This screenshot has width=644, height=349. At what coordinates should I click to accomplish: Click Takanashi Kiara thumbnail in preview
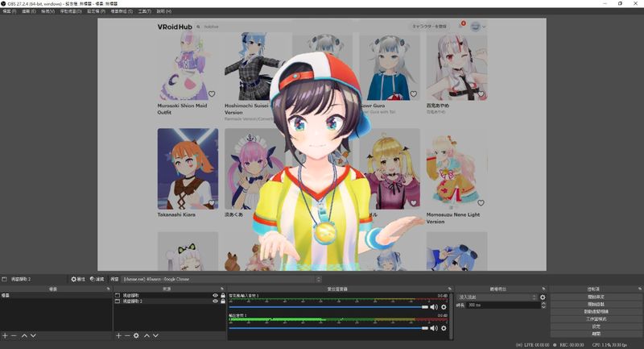(x=188, y=168)
